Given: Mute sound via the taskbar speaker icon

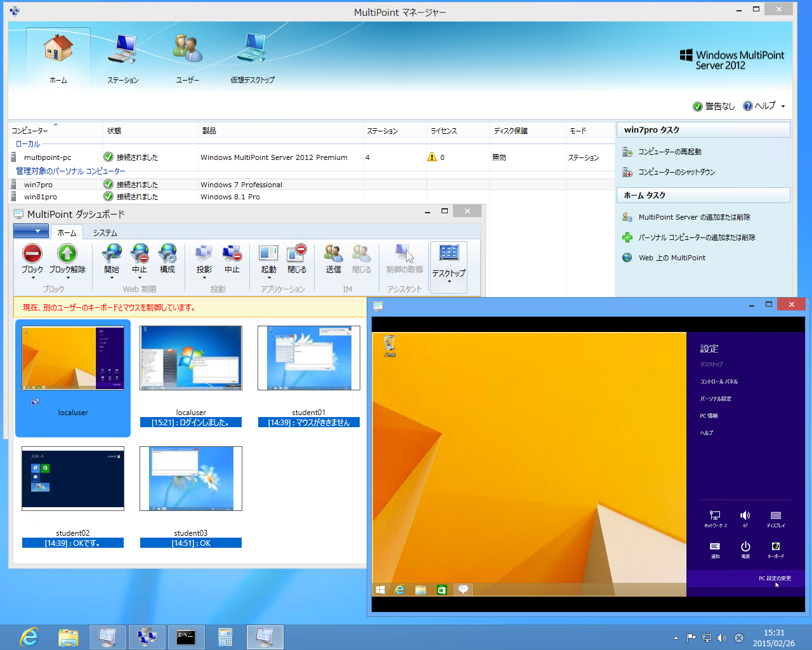Looking at the screenshot, I should click(x=723, y=637).
